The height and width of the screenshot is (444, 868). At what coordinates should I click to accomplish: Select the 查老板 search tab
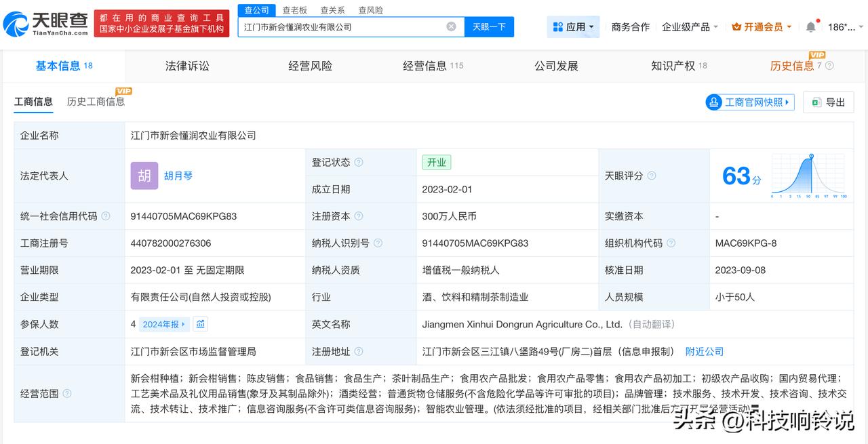294,10
